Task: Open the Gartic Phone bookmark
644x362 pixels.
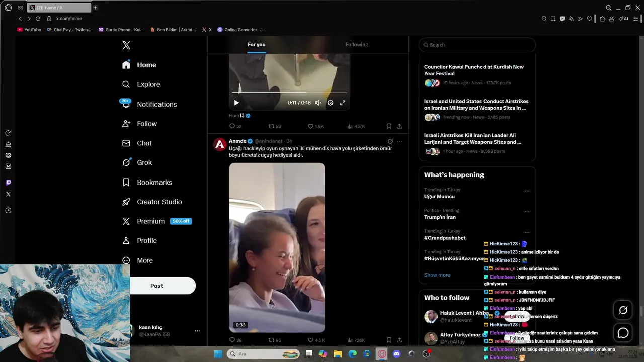Action: 121,30
